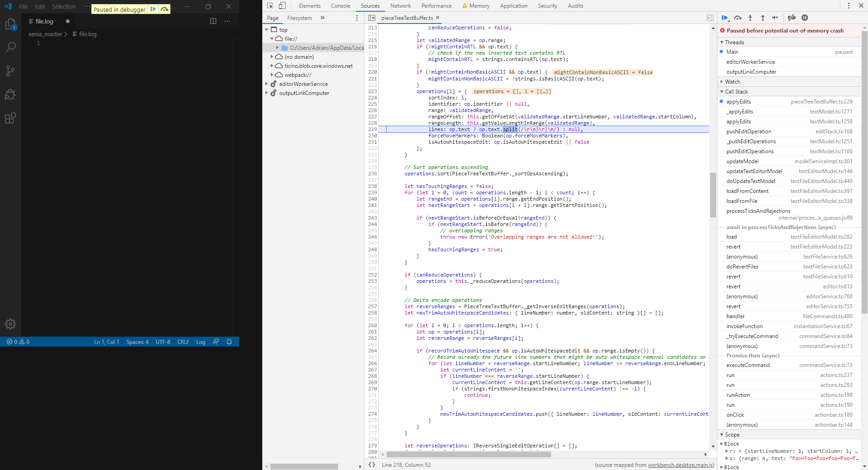Collapse the Call Stack section
The image size is (868, 470).
click(722, 91)
